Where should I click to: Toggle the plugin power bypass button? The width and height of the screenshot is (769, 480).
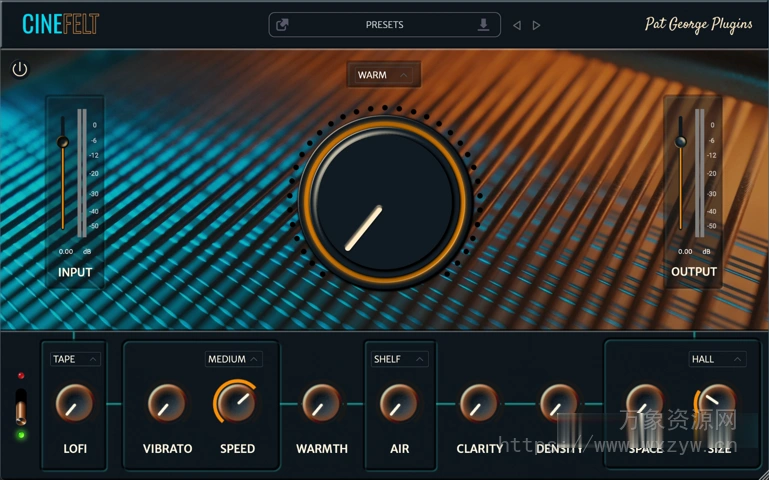click(x=20, y=69)
